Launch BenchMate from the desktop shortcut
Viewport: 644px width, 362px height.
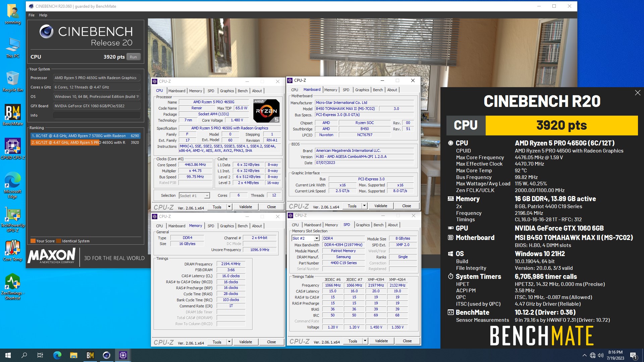tap(13, 115)
